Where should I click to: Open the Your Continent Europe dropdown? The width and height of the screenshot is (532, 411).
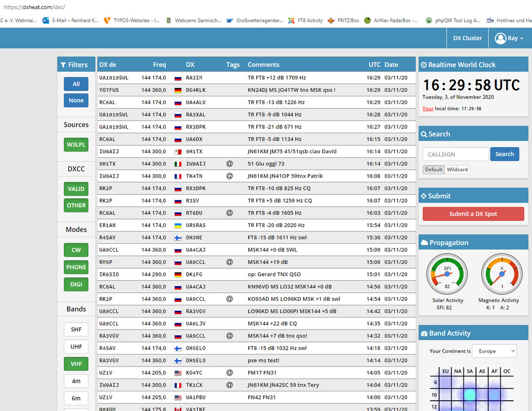click(494, 351)
